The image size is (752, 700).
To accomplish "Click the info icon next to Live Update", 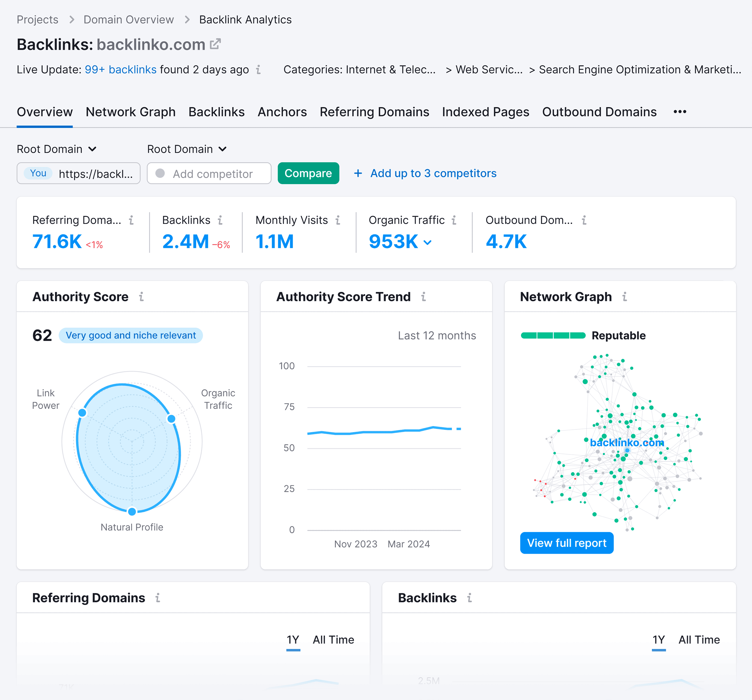I will [259, 70].
